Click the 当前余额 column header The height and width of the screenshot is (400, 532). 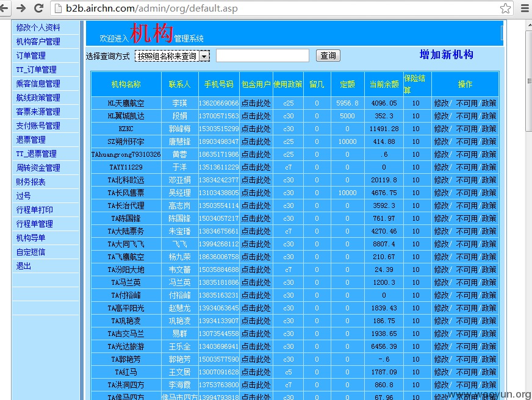click(384, 84)
